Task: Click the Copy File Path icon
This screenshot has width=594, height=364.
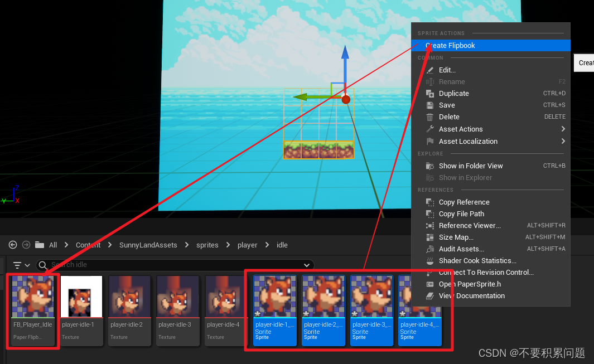Action: 429,214
